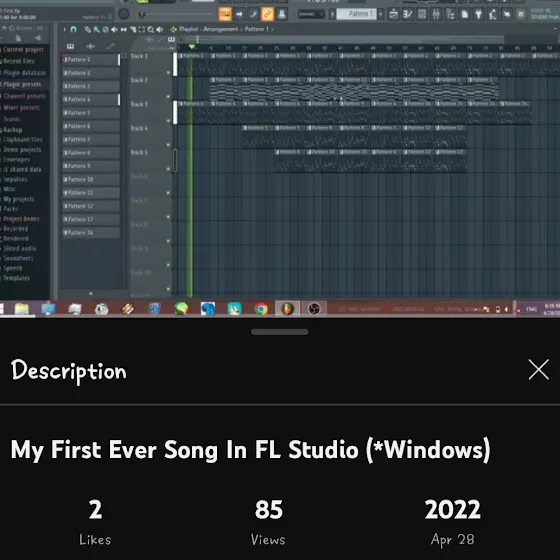Open the Mixer from main toolbar

point(436,14)
